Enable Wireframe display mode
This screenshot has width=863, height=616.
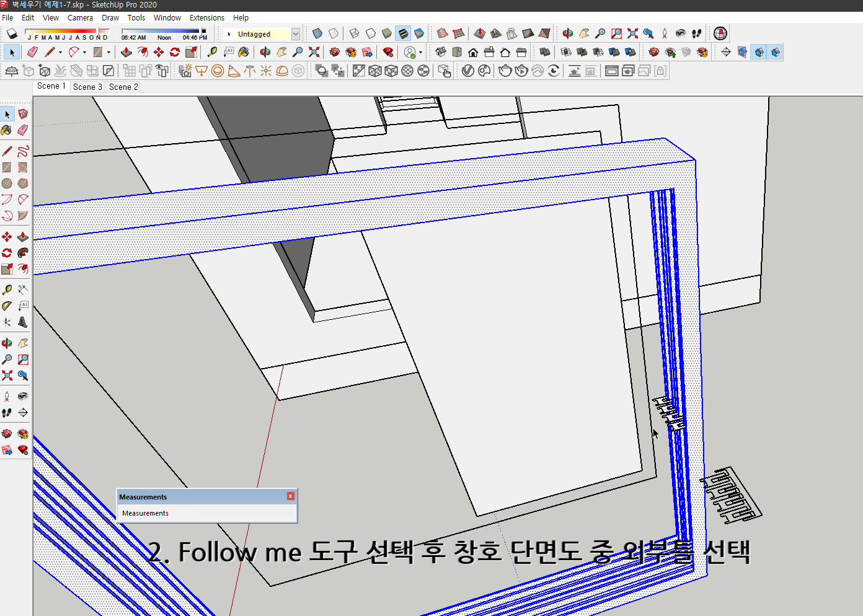[355, 33]
